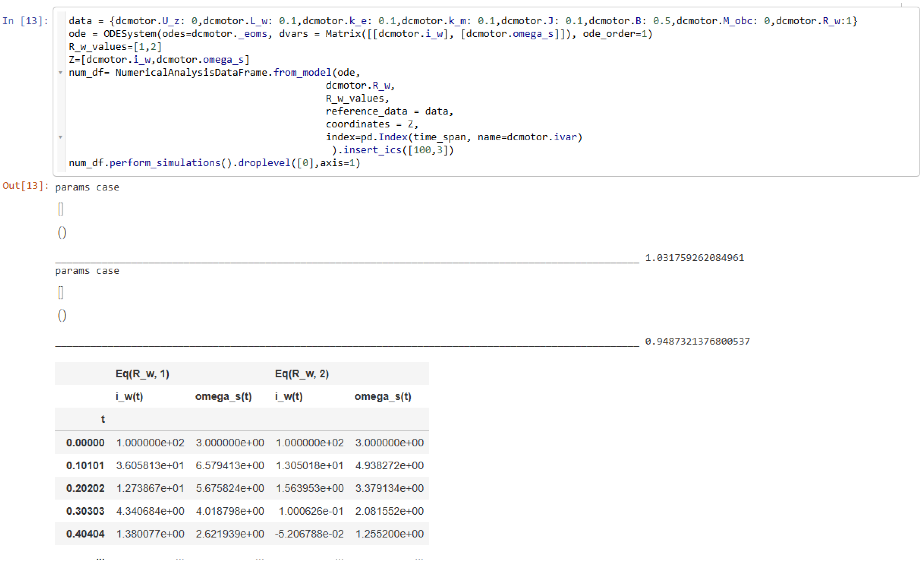Click the t index header label
Image resolution: width=924 pixels, height=564 pixels.
(x=103, y=419)
